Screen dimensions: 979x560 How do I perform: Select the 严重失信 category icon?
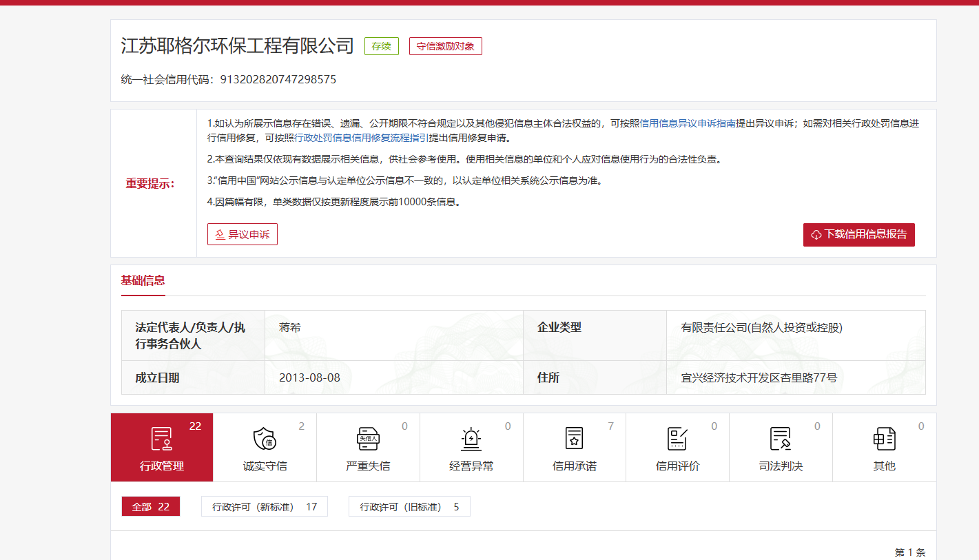point(368,439)
